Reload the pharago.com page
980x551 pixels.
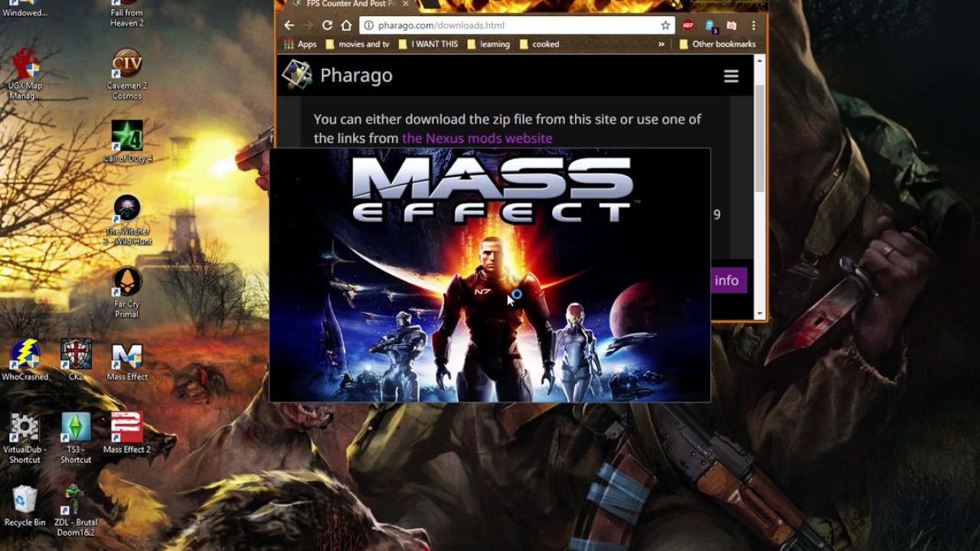327,25
